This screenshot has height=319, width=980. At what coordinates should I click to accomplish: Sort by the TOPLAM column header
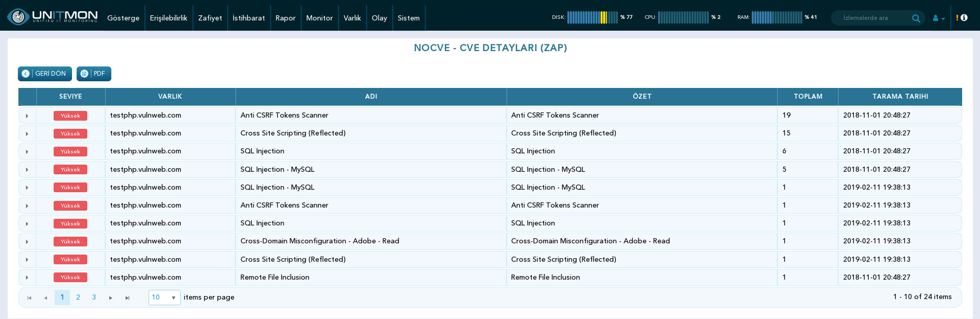click(x=808, y=97)
